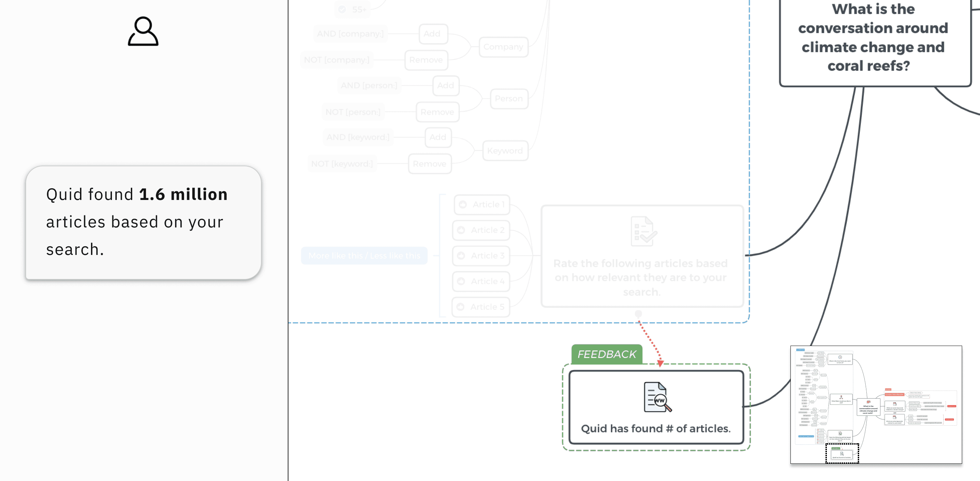Select the faded 55+ age checkbox
Screen dimensions: 980x481
342,10
